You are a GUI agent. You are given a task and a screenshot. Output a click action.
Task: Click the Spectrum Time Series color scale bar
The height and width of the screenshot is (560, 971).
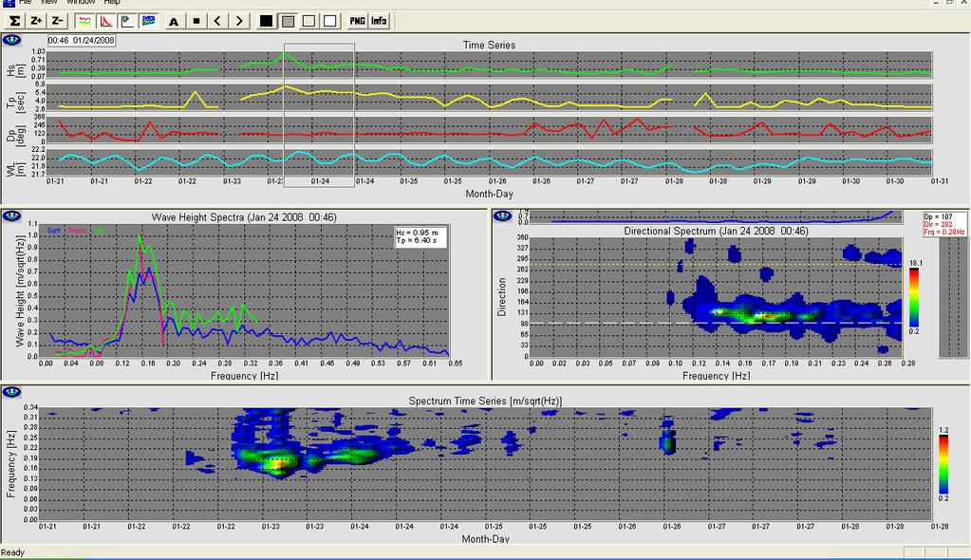(x=943, y=464)
